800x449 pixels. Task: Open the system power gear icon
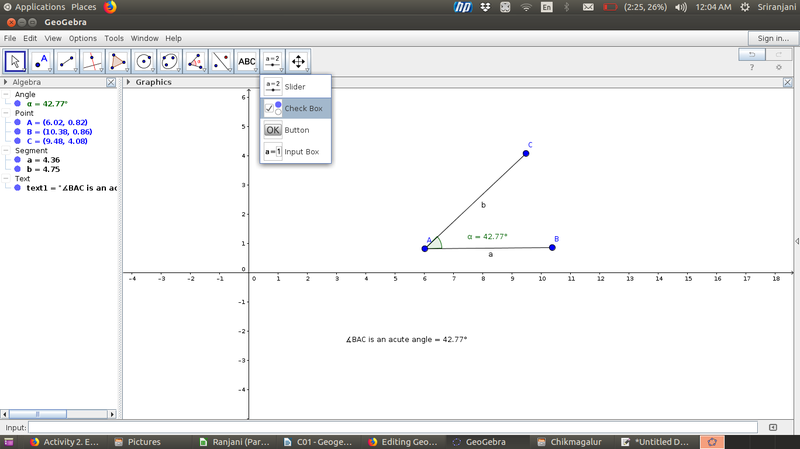[745, 7]
